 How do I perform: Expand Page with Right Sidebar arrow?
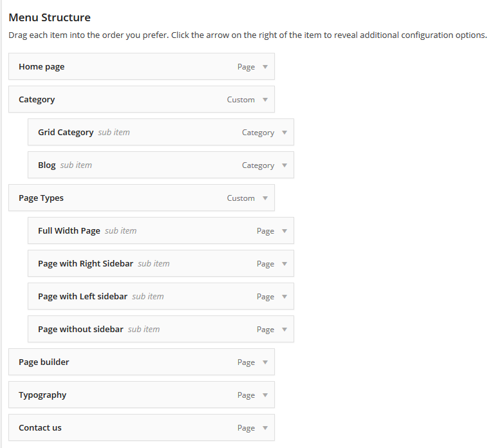point(285,263)
